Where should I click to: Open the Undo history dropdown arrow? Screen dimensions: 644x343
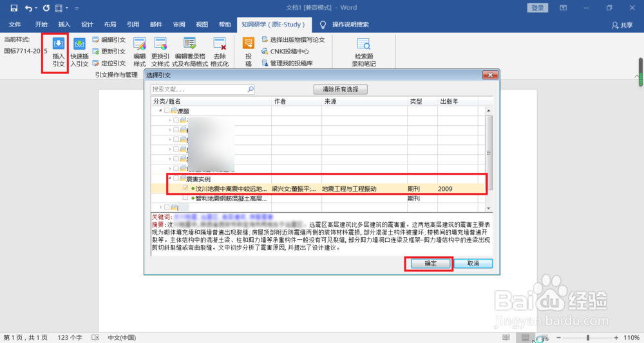click(36, 8)
